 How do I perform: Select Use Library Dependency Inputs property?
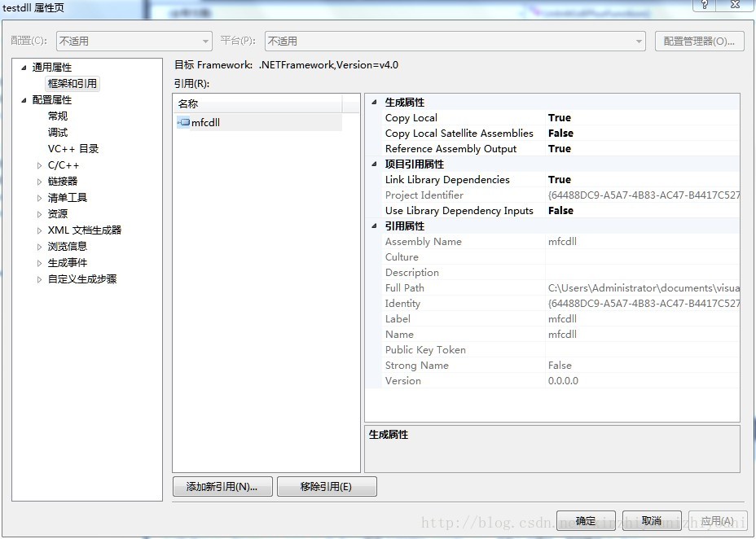click(560, 211)
